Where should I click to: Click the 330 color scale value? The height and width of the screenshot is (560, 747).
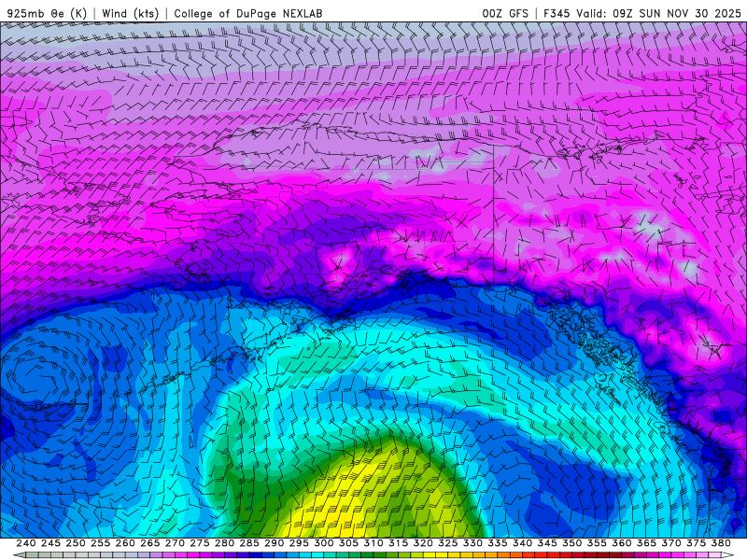pos(472,543)
